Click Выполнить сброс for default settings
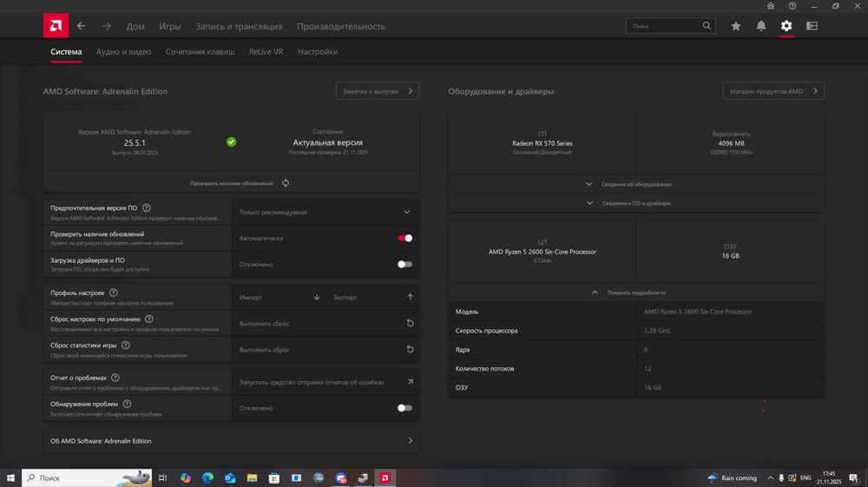The width and height of the screenshot is (868, 487). pyautogui.click(x=325, y=323)
